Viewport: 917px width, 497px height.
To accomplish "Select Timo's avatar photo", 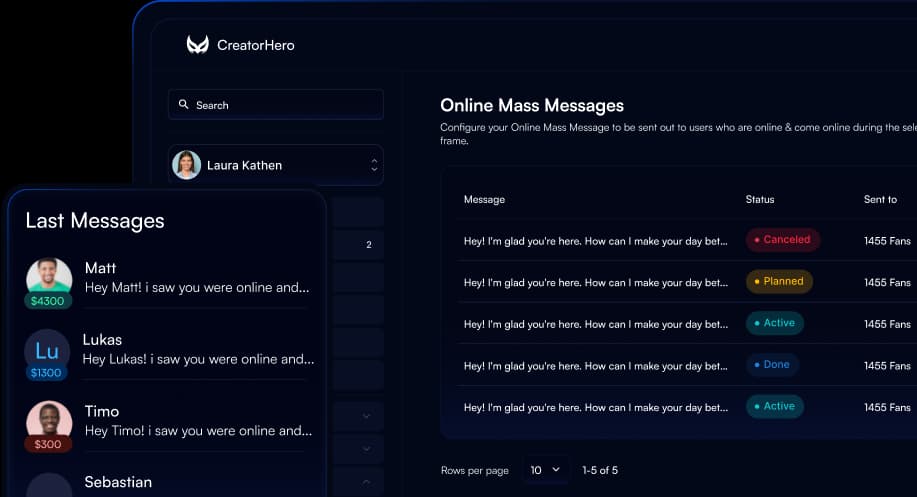I will 48,421.
